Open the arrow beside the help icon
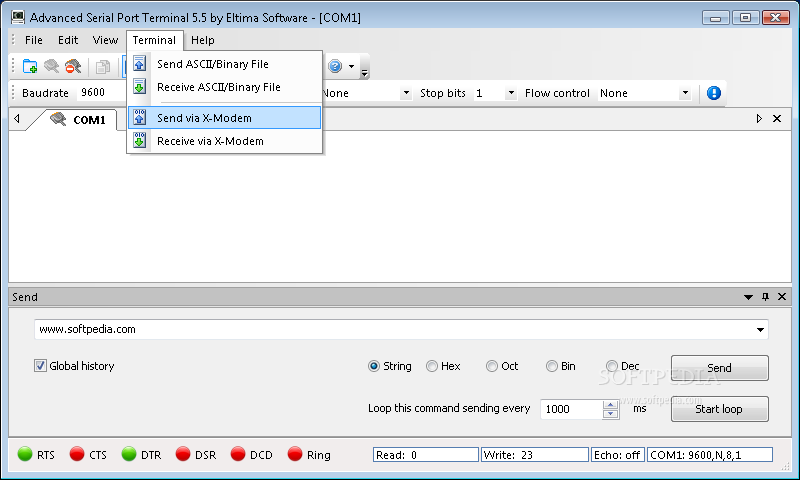Screen dimensions: 800x480 pos(352,66)
